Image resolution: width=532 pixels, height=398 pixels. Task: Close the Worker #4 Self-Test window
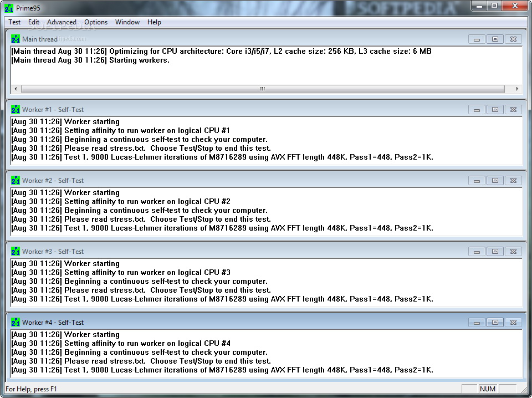(x=513, y=322)
